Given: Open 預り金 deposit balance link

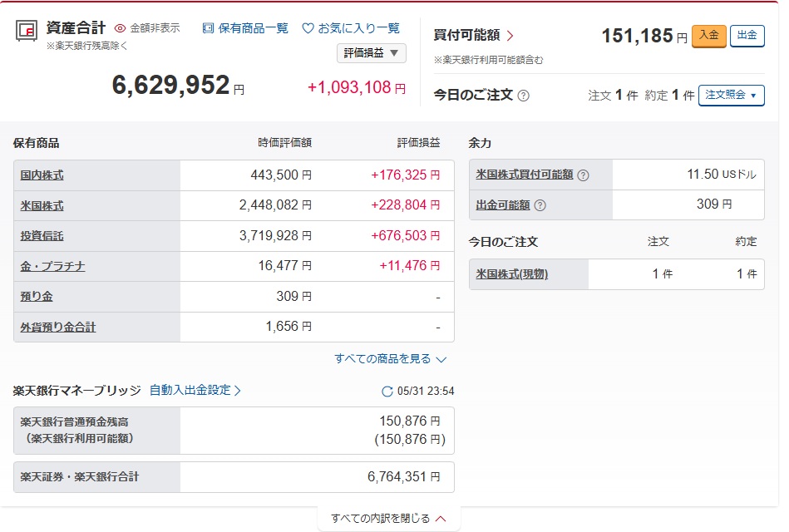Looking at the screenshot, I should (x=37, y=297).
